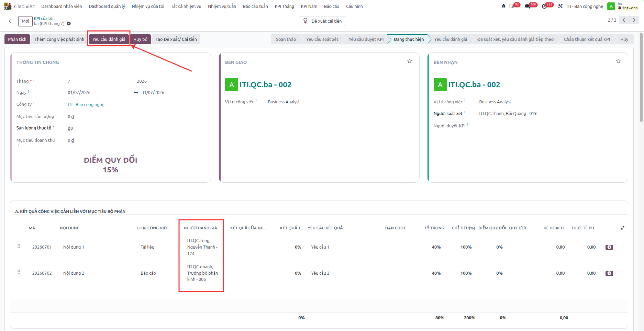The width and height of the screenshot is (644, 331).
Task: Click Tạo Đề xuất/ Cải tiến button
Action: (176, 39)
